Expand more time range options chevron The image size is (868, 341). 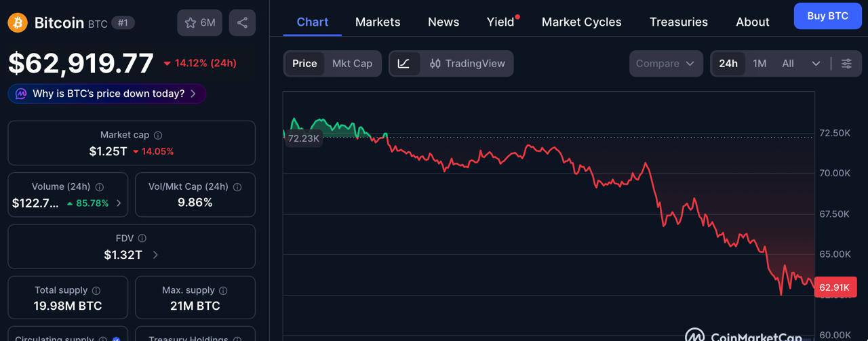[x=816, y=63]
